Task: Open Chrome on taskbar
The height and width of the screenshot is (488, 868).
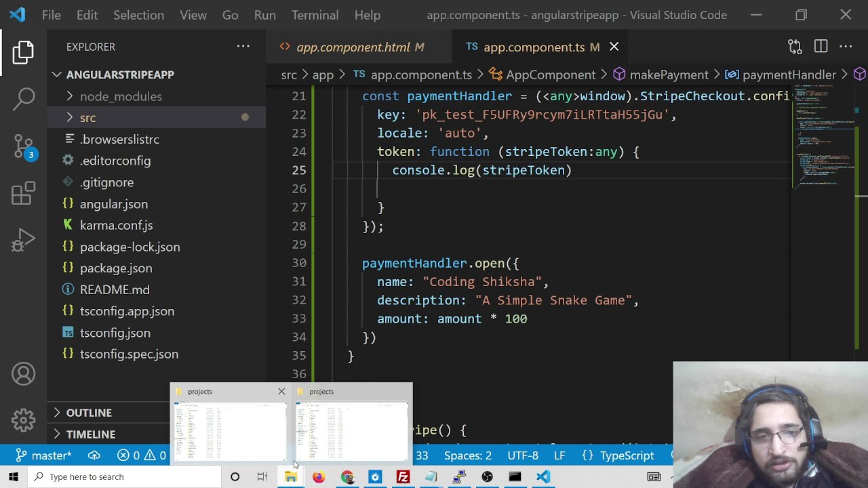Action: [347, 476]
